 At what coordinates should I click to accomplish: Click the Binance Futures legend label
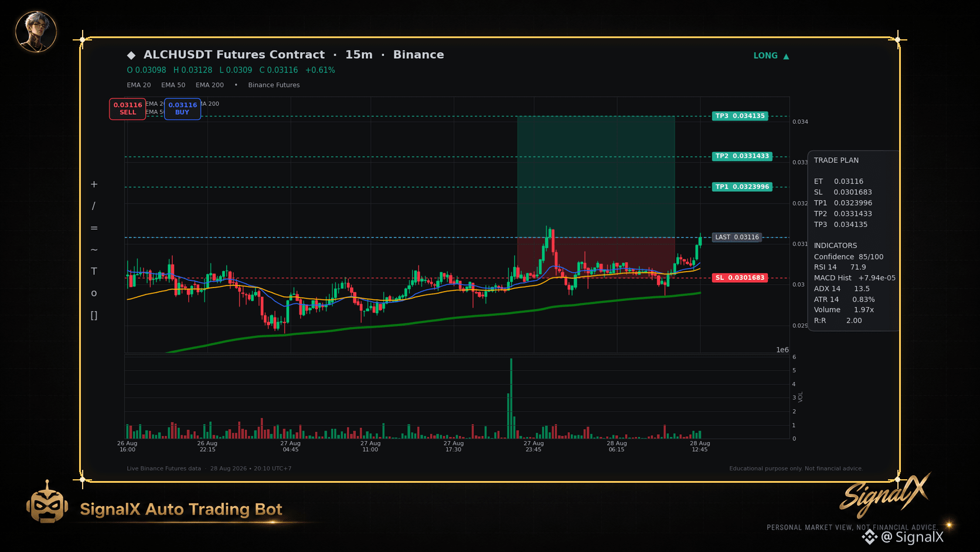click(274, 85)
